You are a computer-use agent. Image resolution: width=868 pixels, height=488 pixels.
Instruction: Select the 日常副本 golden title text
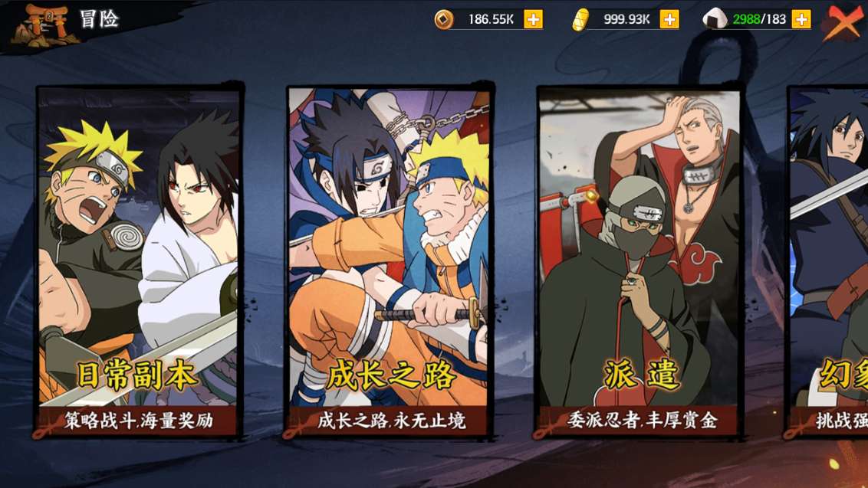pyautogui.click(x=136, y=375)
